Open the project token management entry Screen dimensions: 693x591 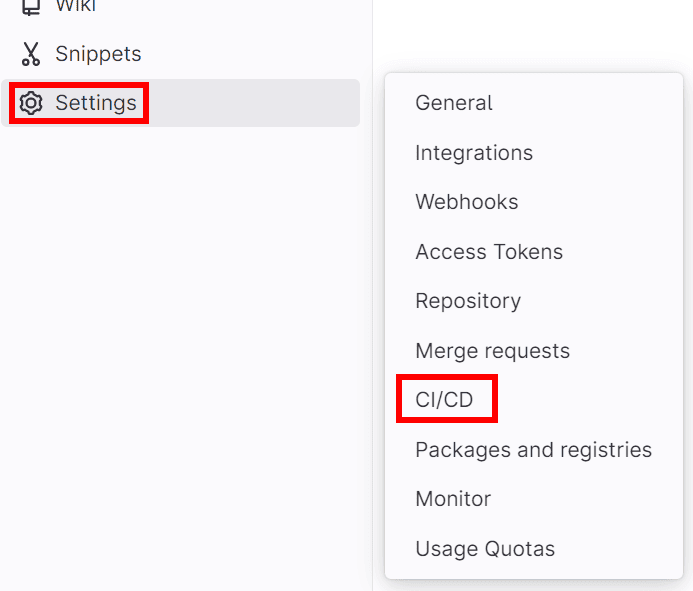pos(489,252)
